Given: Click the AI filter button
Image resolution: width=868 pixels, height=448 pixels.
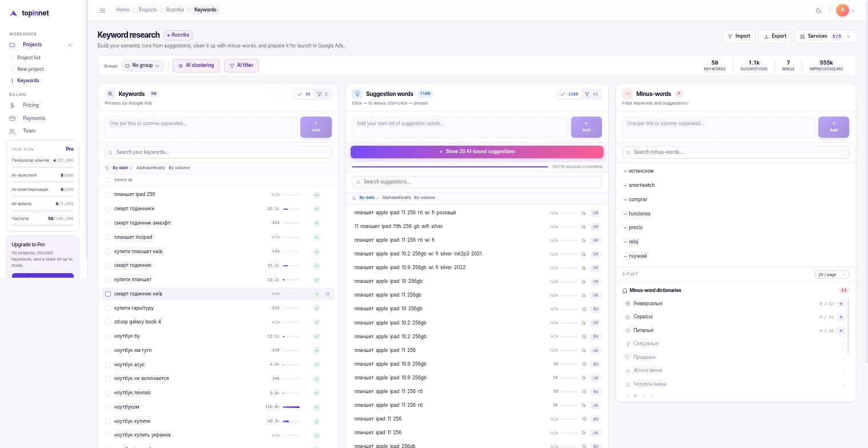Looking at the screenshot, I should coord(241,66).
